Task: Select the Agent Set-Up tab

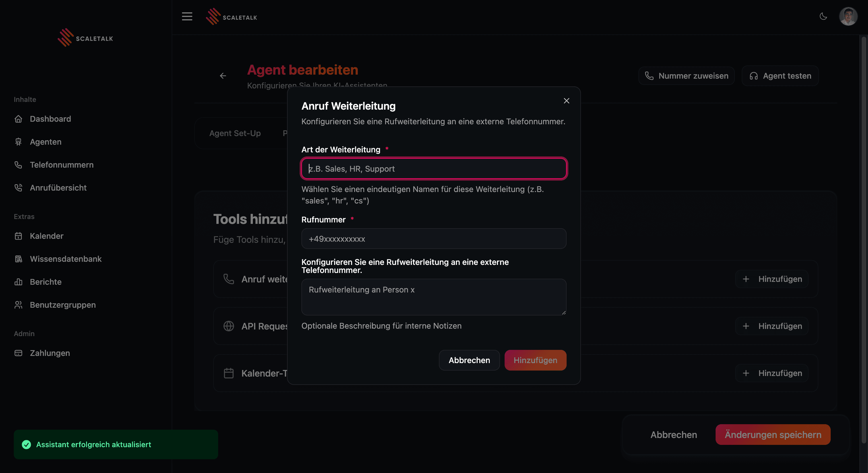Action: [235, 133]
